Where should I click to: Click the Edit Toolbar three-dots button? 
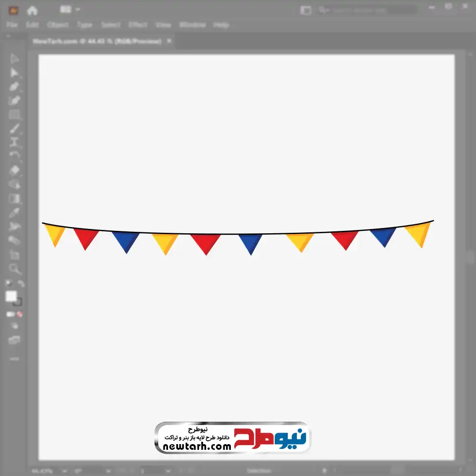[14, 358]
